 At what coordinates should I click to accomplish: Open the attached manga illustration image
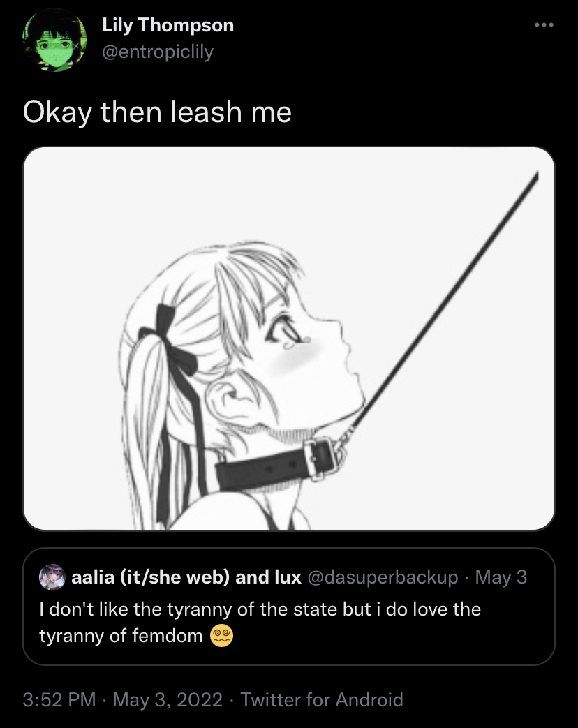coord(289,339)
